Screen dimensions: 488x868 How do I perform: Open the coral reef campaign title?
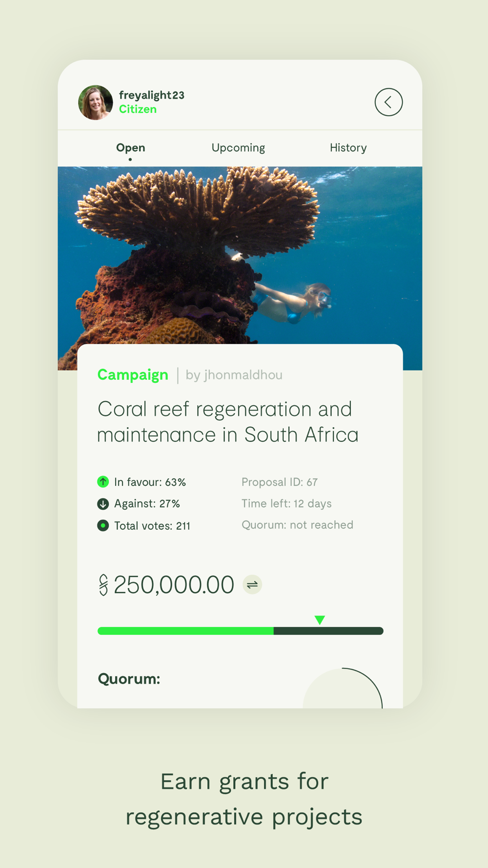pyautogui.click(x=228, y=422)
